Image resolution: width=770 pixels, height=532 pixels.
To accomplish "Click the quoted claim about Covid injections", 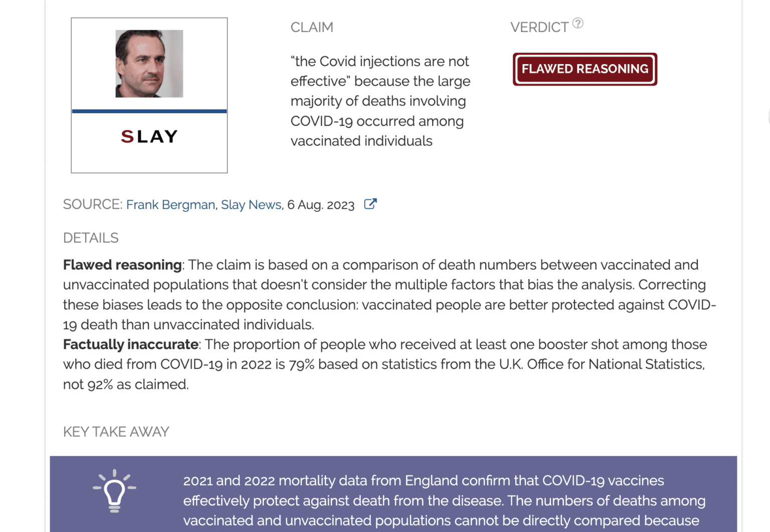I will tap(380, 101).
